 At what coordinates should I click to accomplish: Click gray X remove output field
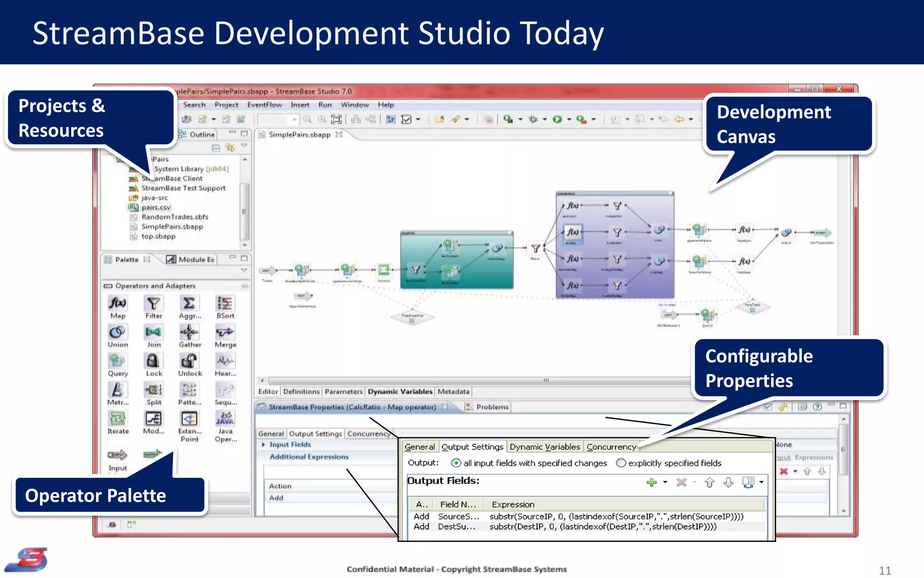(x=681, y=482)
